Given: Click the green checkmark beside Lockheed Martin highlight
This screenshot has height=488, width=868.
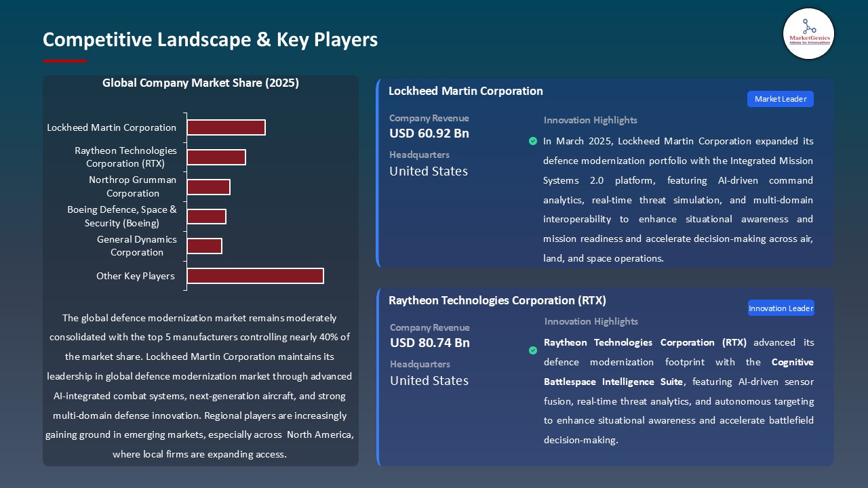Looking at the screenshot, I should coord(533,141).
